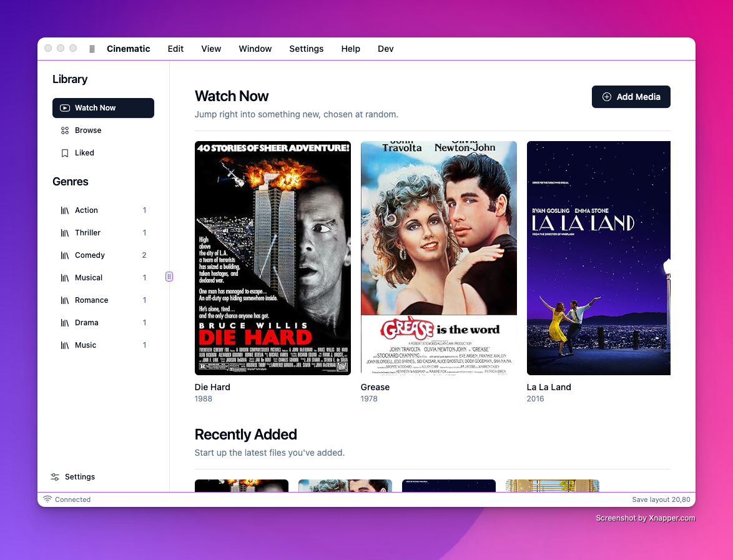This screenshot has height=560, width=733.
Task: Open the Settings menu in menu bar
Action: click(x=306, y=49)
